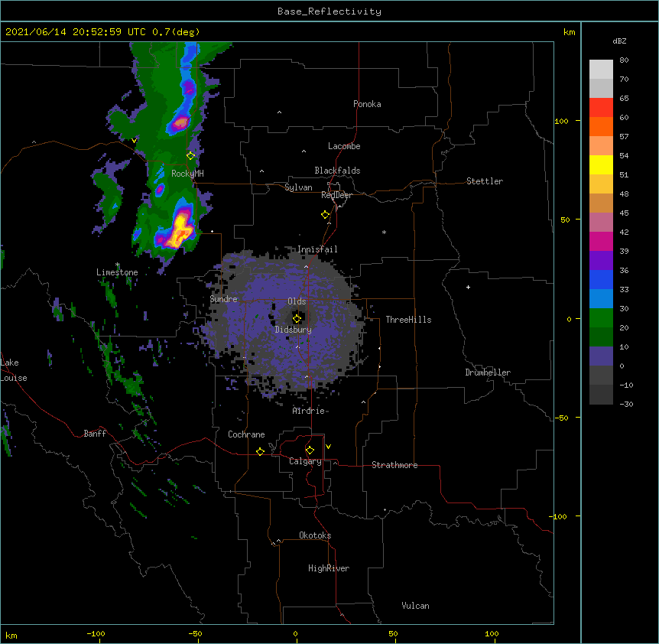Click the Ponoka city label
The height and width of the screenshot is (644, 659).
click(x=367, y=104)
